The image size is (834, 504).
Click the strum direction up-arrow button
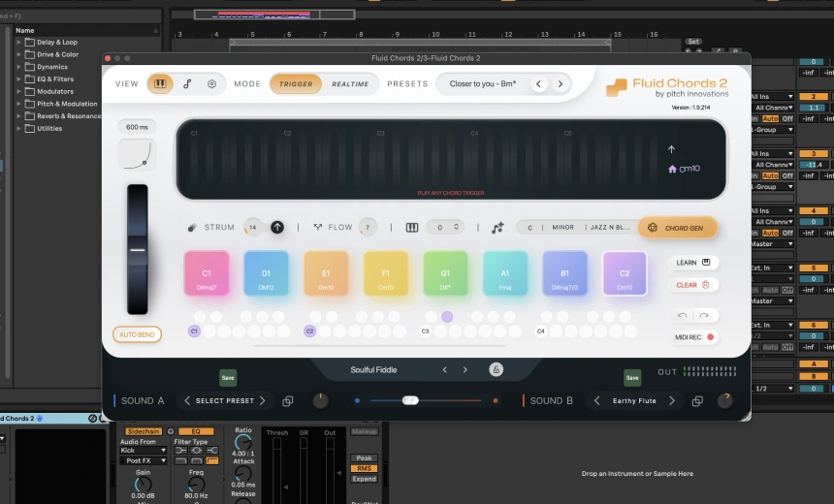pyautogui.click(x=277, y=227)
